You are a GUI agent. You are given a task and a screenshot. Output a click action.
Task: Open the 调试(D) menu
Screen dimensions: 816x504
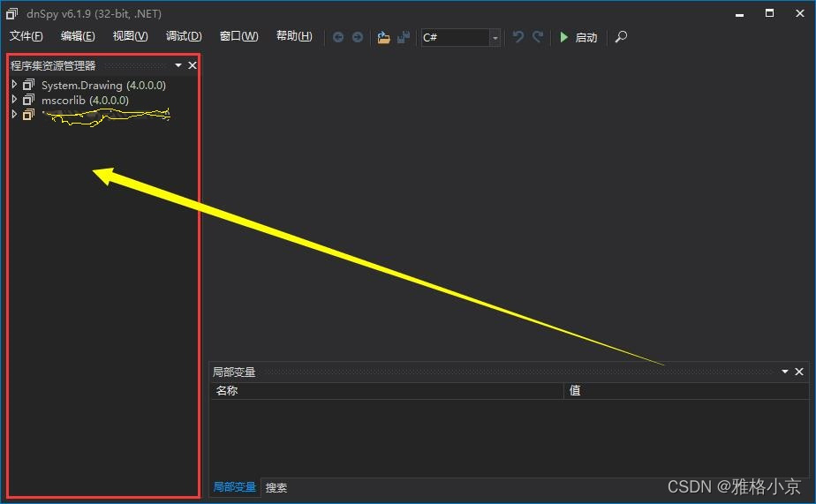coord(184,36)
